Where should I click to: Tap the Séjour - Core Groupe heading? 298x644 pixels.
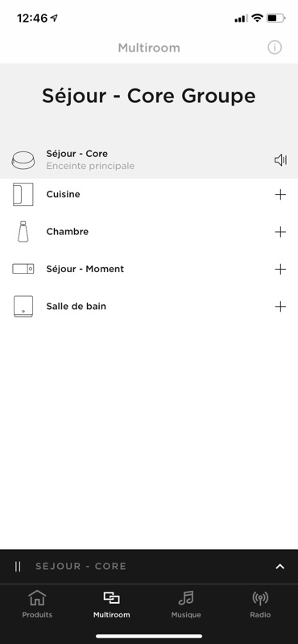(149, 96)
